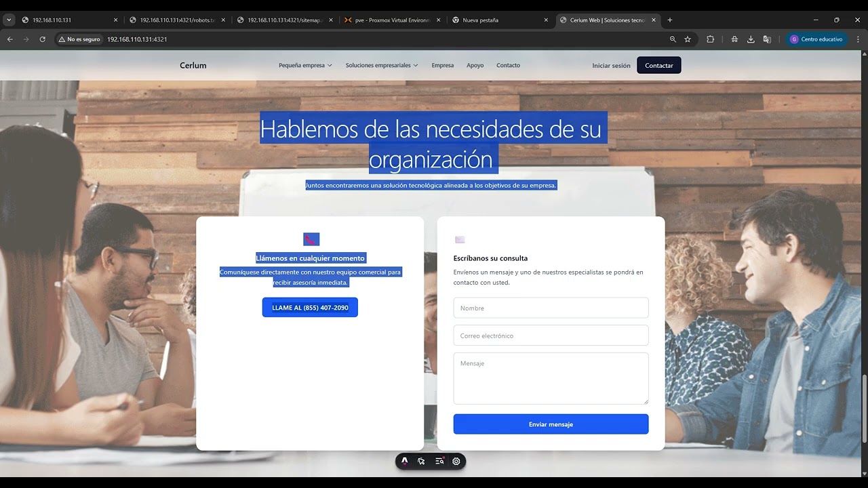Open the Chrome three-dot menu
The height and width of the screenshot is (488, 868).
click(x=858, y=39)
